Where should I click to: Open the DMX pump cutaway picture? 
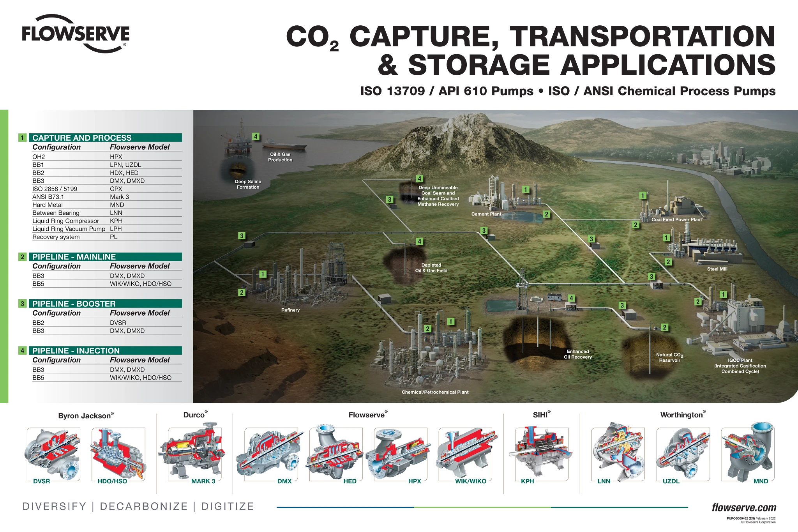click(269, 452)
